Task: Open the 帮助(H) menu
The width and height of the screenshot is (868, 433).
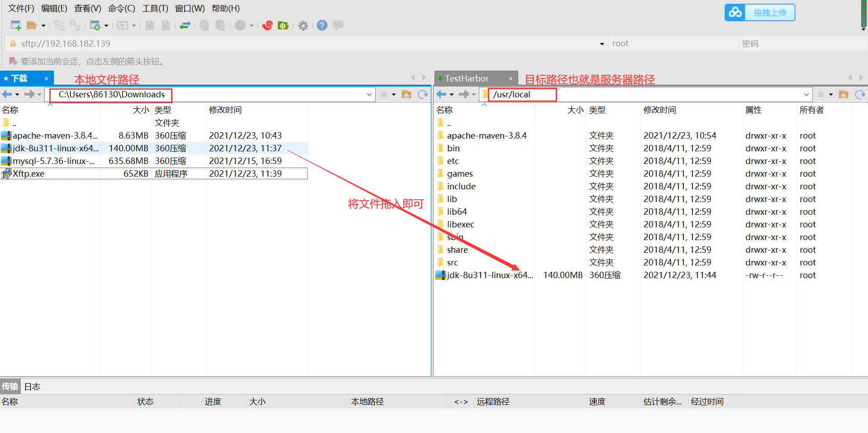Action: click(226, 8)
